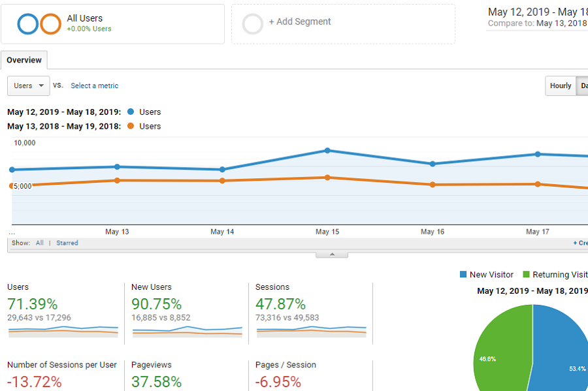Click the Add Segment box

pyautogui.click(x=343, y=24)
